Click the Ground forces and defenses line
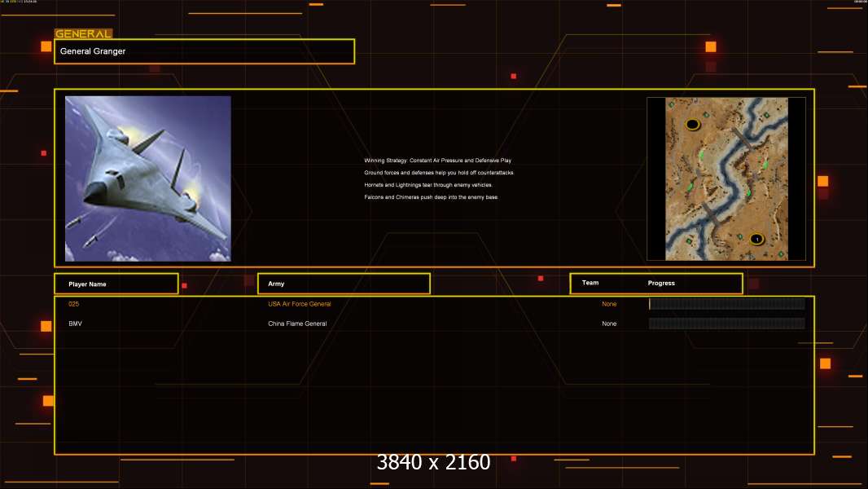Image resolution: width=868 pixels, height=489 pixels. 439,173
